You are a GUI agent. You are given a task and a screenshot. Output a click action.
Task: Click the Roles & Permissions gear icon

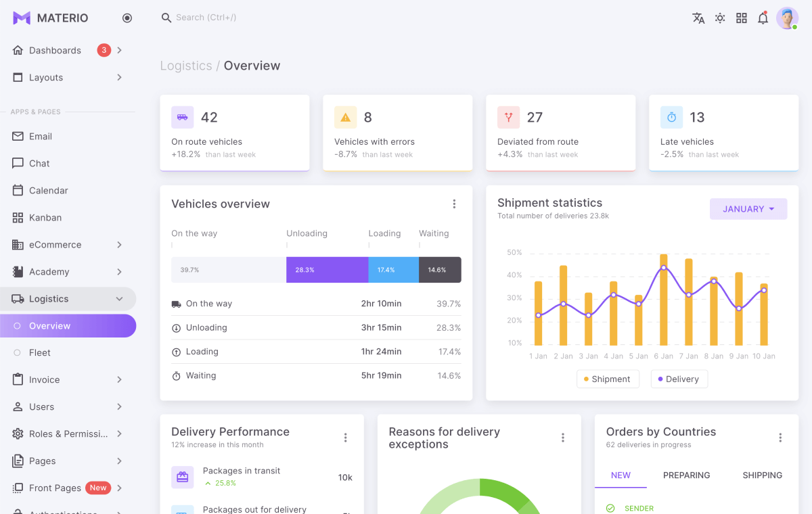[18, 434]
